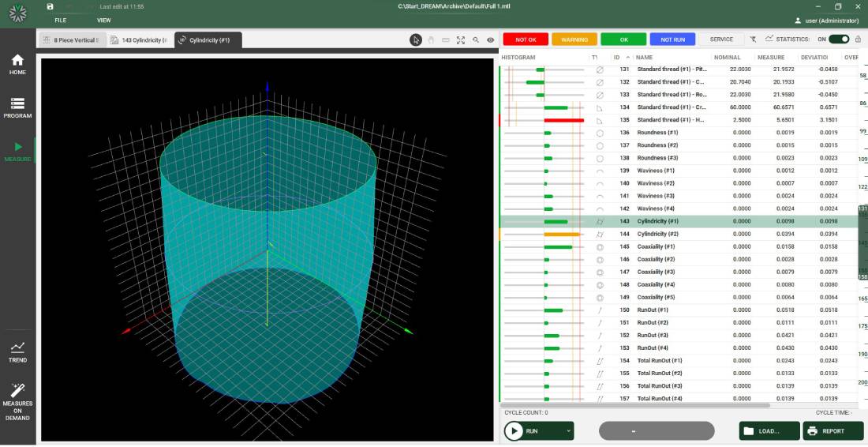This screenshot has width=868, height=447.
Task: Open the PROGRAM section in sidebar
Action: pyautogui.click(x=17, y=108)
